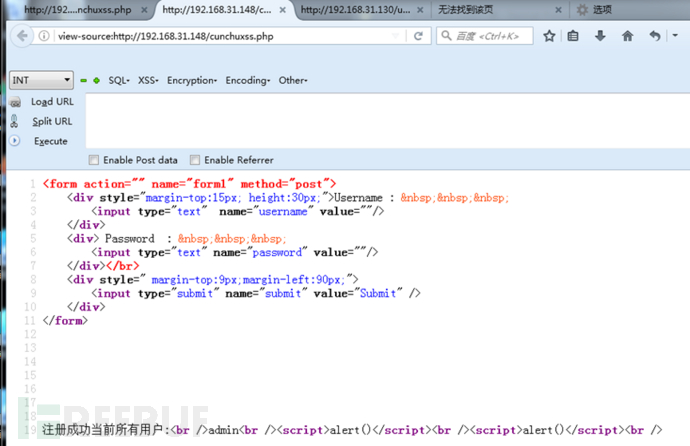Click the HackBar URL text area
690x446 pixels.
(x=387, y=121)
